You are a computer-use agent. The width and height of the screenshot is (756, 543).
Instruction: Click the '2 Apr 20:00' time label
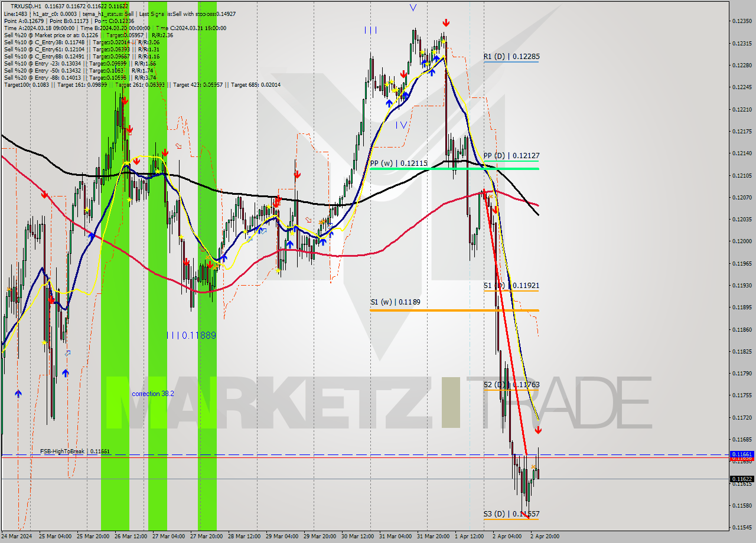545,537
